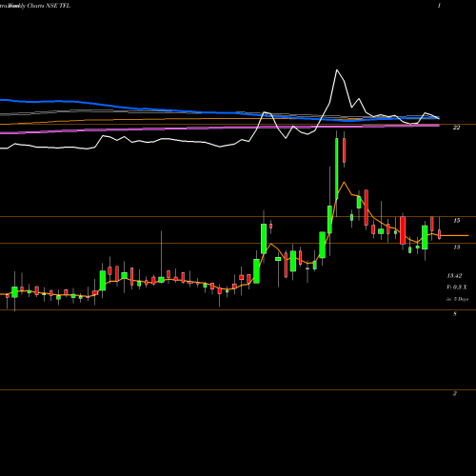The height and width of the screenshot is (476, 476).
Task: Click the "22" price axis label
Action: coord(456,128)
